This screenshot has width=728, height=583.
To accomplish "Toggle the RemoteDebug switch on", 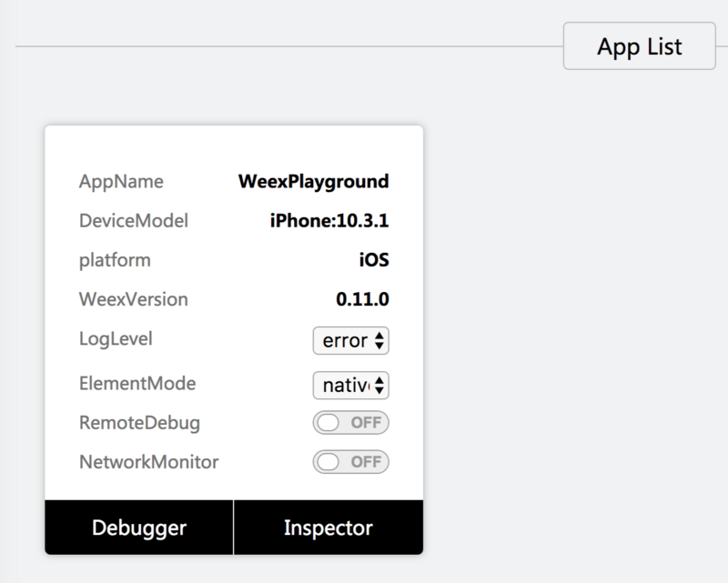I will coord(351,422).
